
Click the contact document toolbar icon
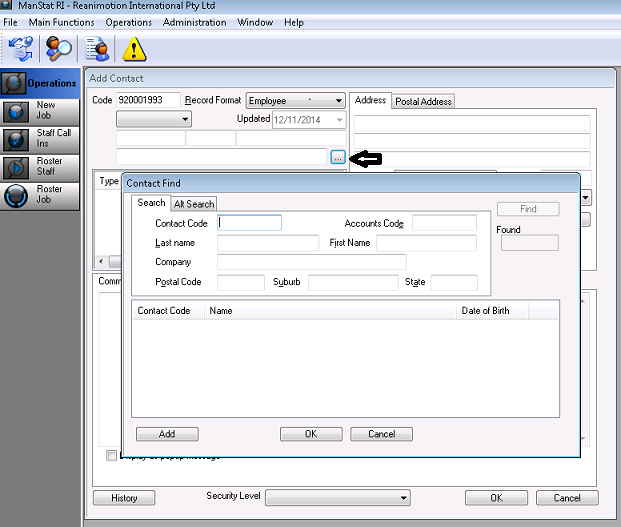coord(97,48)
